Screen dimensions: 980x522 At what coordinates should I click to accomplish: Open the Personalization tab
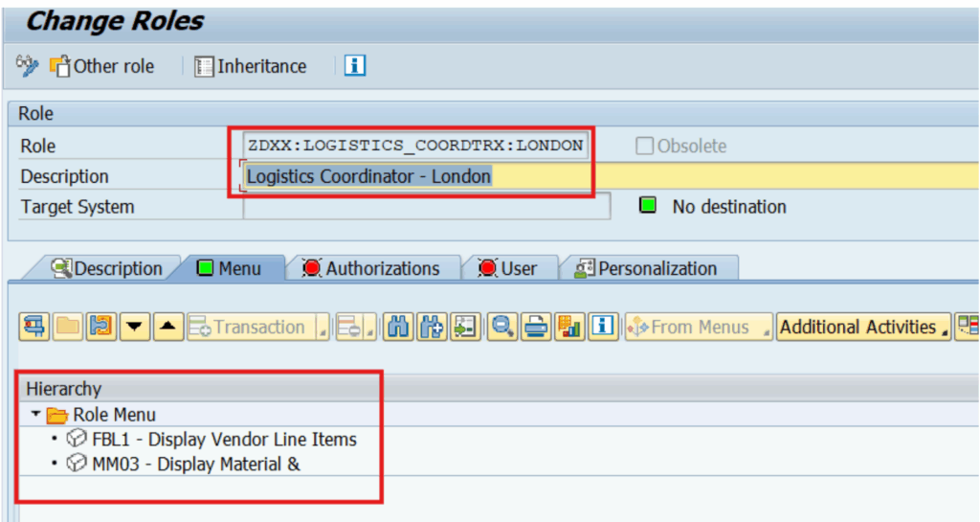(645, 268)
